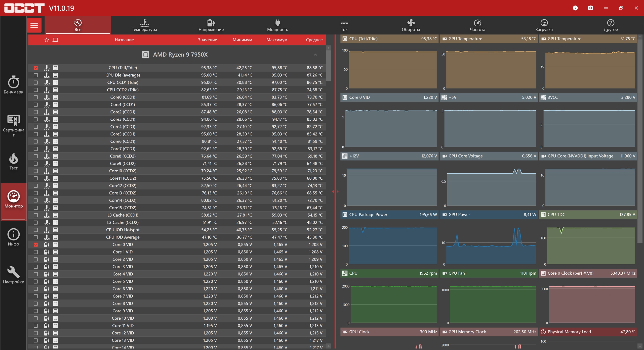This screenshot has width=644, height=350.
Task: Open the hamburger menu button
Action: 34,25
